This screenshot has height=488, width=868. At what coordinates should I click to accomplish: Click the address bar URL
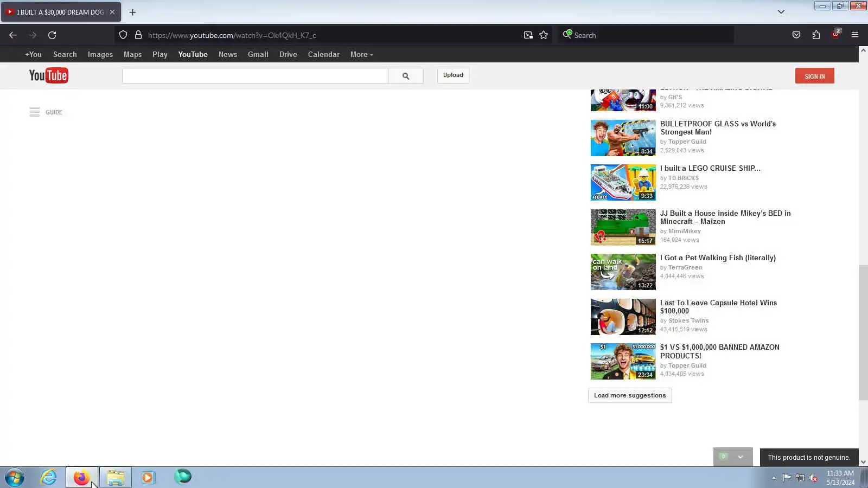[232, 35]
